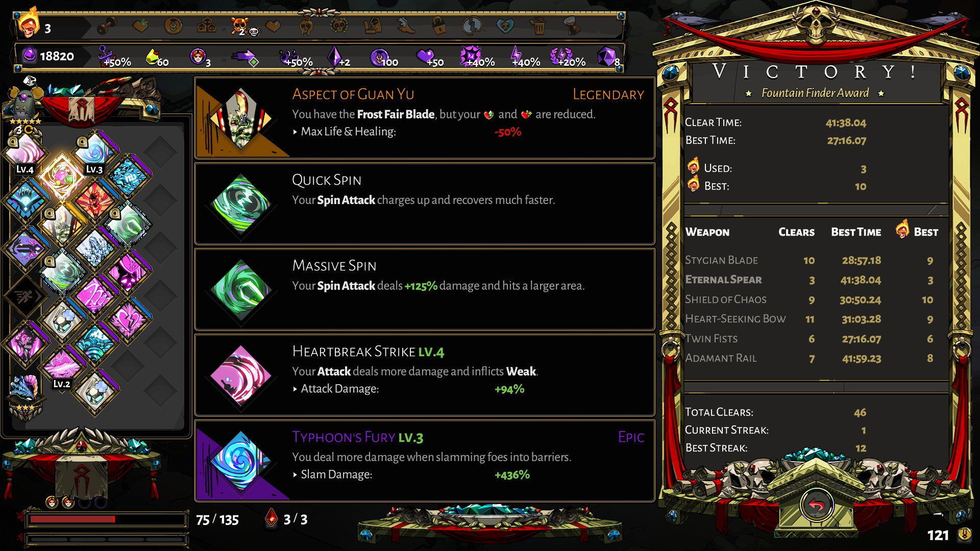Click the skull and crossbones pact icon
This screenshot has width=980, height=551.
click(x=240, y=26)
